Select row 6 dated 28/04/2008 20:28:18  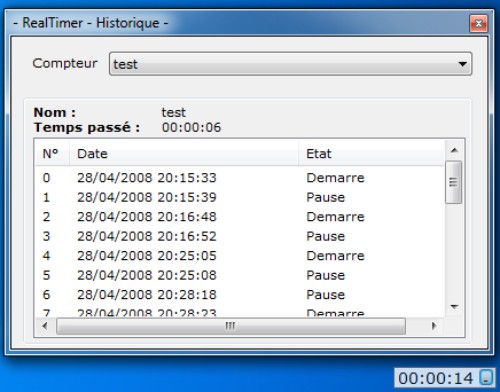click(240, 295)
